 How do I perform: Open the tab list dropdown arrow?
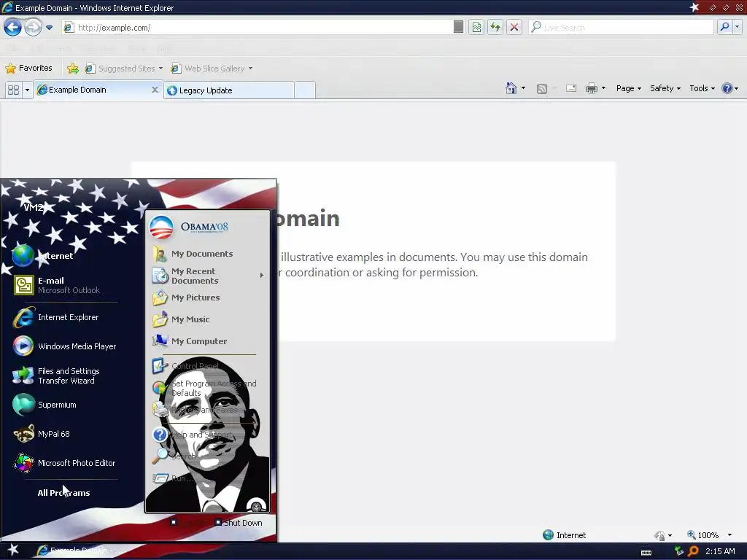27,90
